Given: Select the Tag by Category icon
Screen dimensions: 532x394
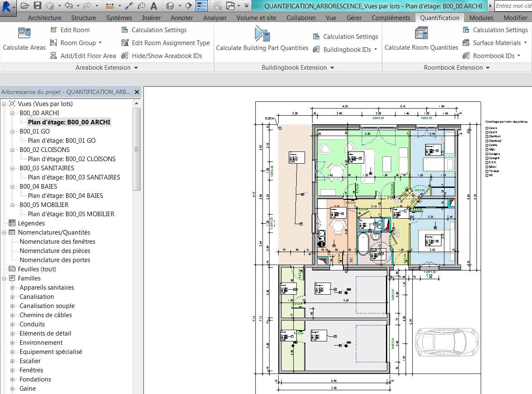Looking at the screenshot, I should 141,6.
